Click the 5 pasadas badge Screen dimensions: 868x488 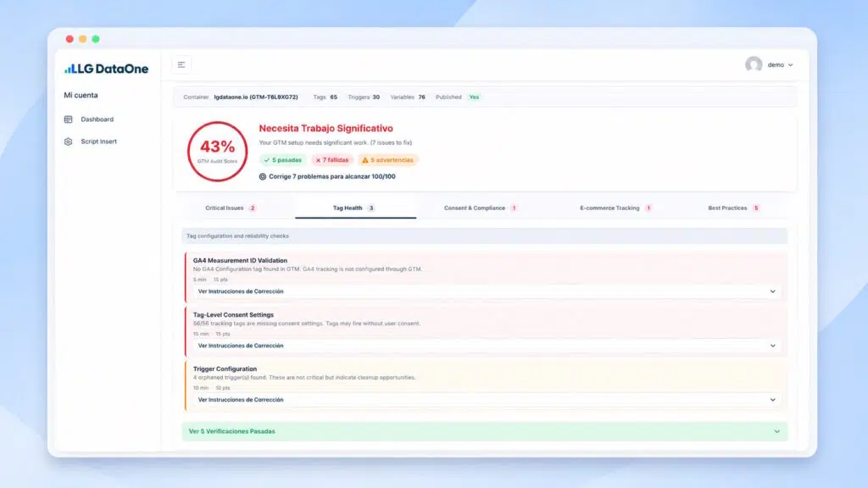[x=283, y=160]
